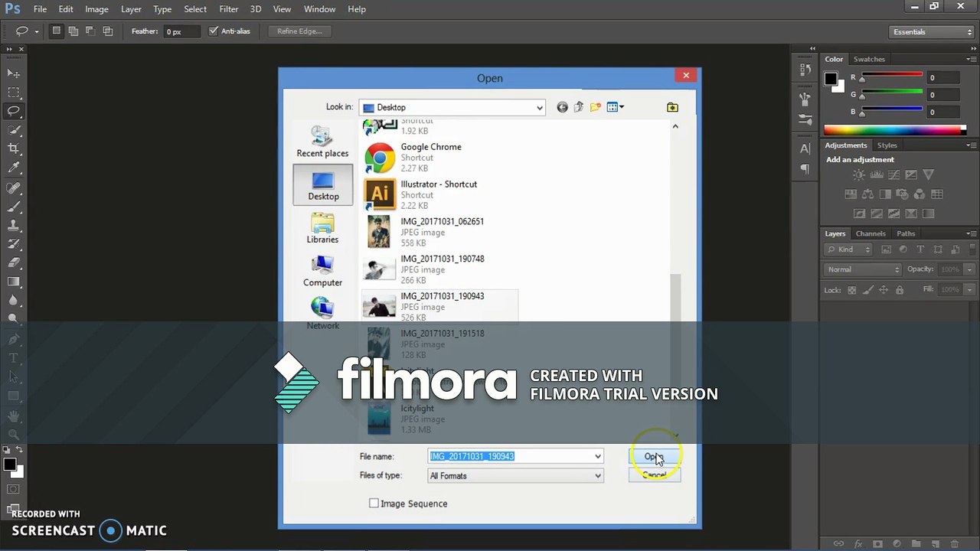Image resolution: width=980 pixels, height=551 pixels.
Task: Go to Libraries in Open dialog
Action: pyautogui.click(x=322, y=228)
